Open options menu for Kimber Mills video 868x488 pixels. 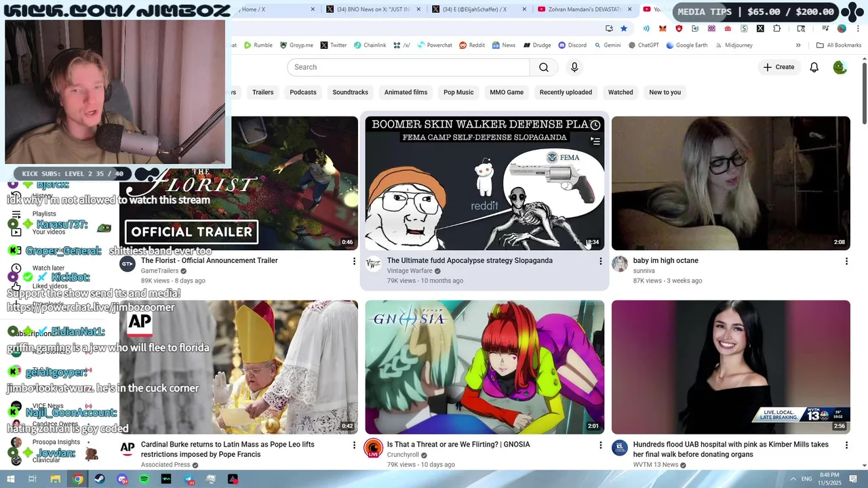[846, 445]
